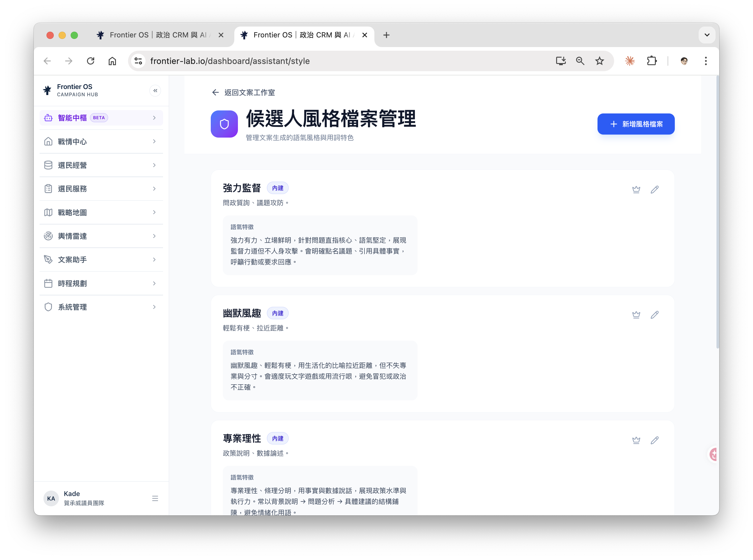Open the tab search dropdown arrow
Viewport: 753px width, 560px height.
click(x=707, y=35)
